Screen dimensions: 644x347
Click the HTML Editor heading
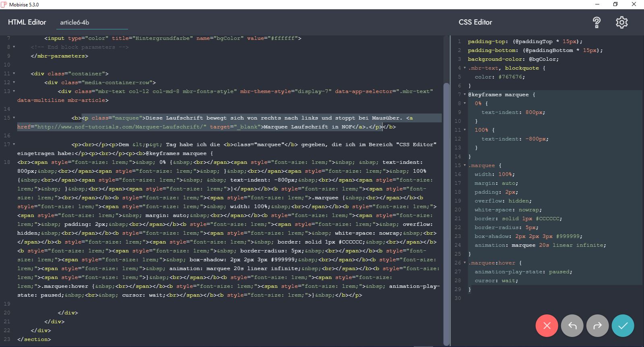[x=27, y=22]
